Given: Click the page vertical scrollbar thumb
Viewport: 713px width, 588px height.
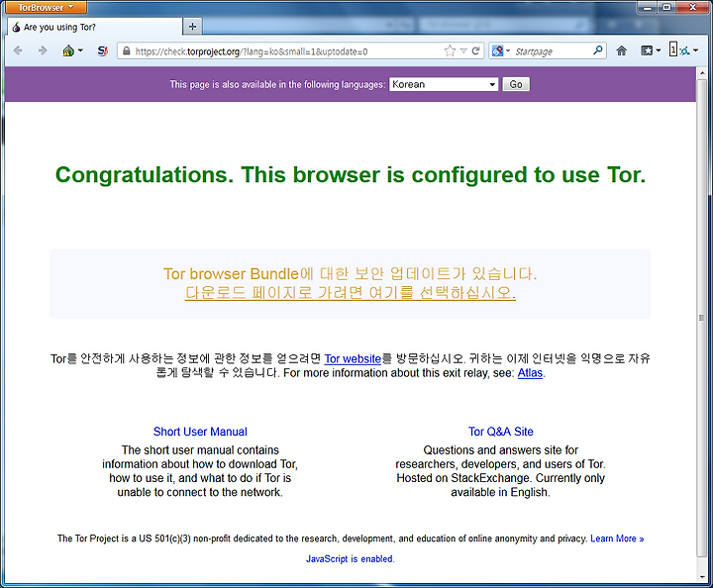Looking at the screenshot, I should tap(702, 318).
